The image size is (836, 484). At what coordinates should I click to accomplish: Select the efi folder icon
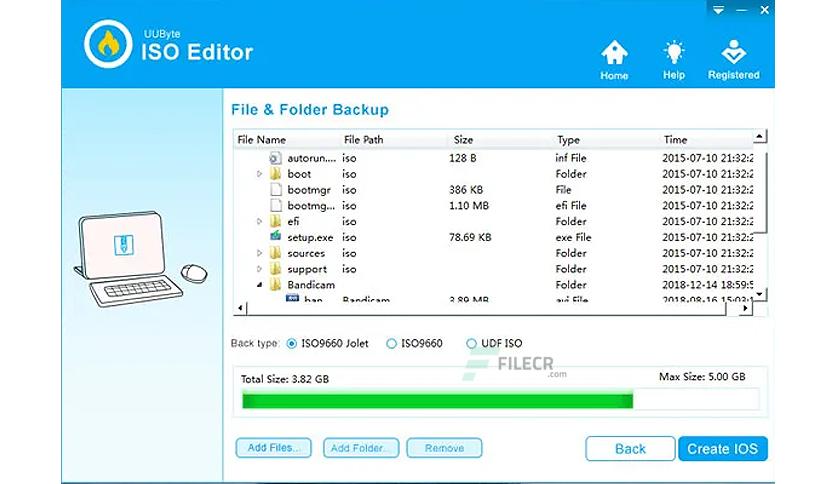click(275, 221)
